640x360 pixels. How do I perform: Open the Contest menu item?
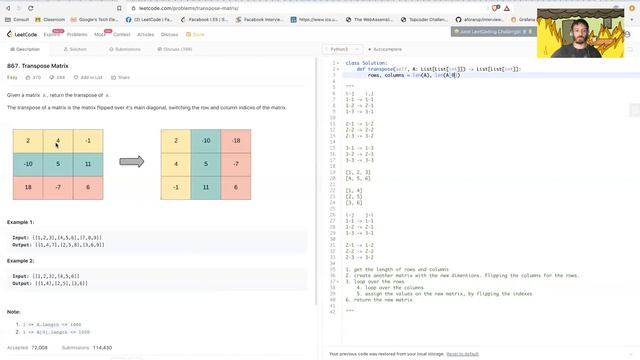tap(122, 34)
